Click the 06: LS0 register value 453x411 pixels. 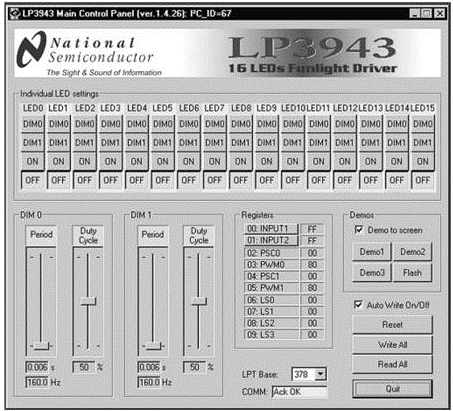click(x=312, y=300)
